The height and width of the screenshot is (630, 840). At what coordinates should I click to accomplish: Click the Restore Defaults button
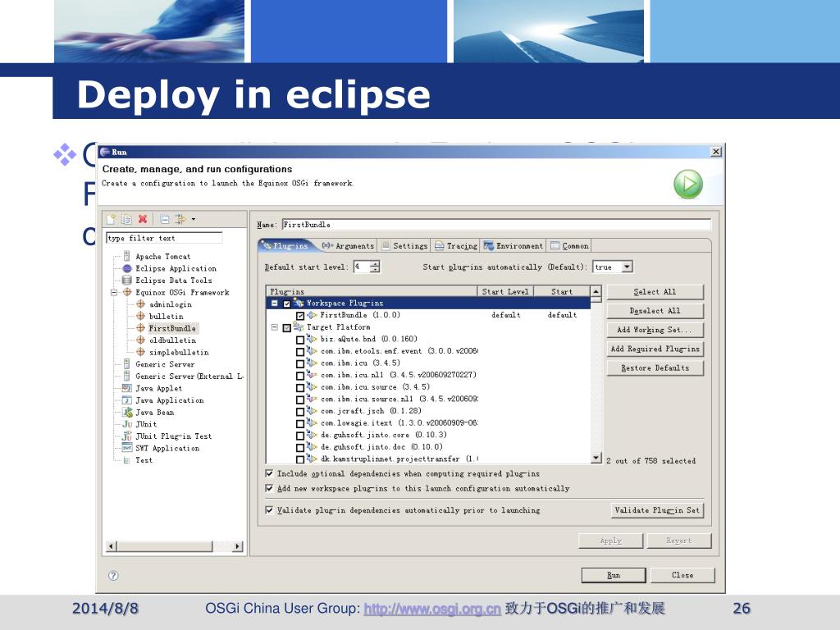(x=655, y=368)
